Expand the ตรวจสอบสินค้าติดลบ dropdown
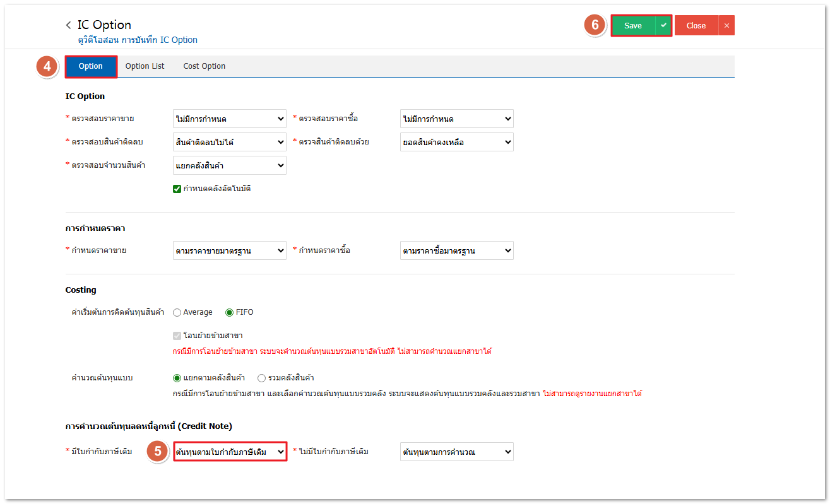 (230, 142)
